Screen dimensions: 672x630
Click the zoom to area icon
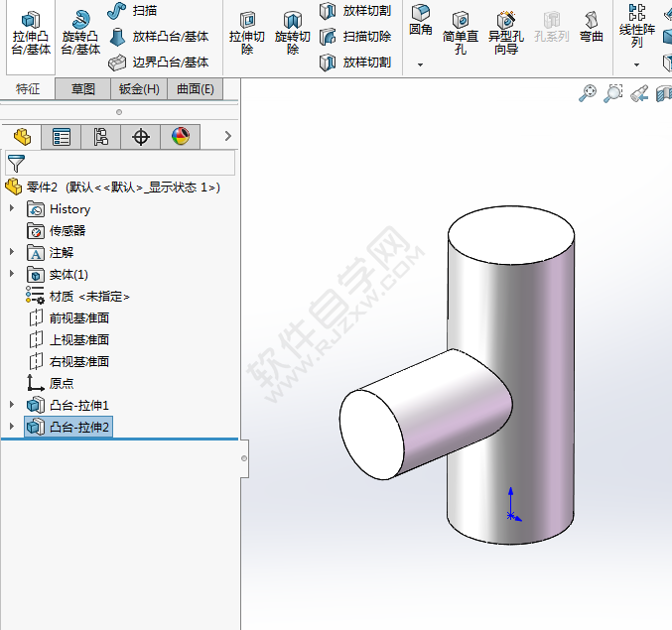click(613, 93)
